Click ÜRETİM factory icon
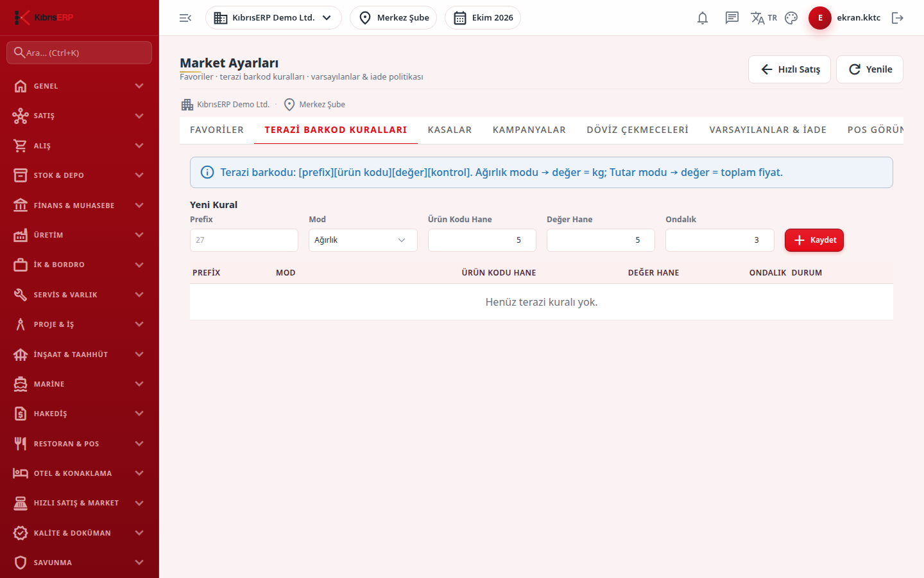 (21, 235)
